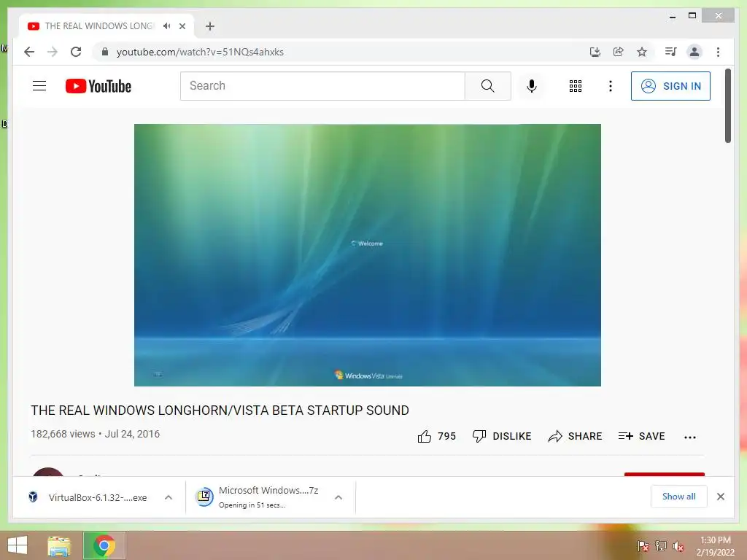Viewport: 747px width, 560px height.
Task: Click Chrome icon in taskbar
Action: [104, 545]
